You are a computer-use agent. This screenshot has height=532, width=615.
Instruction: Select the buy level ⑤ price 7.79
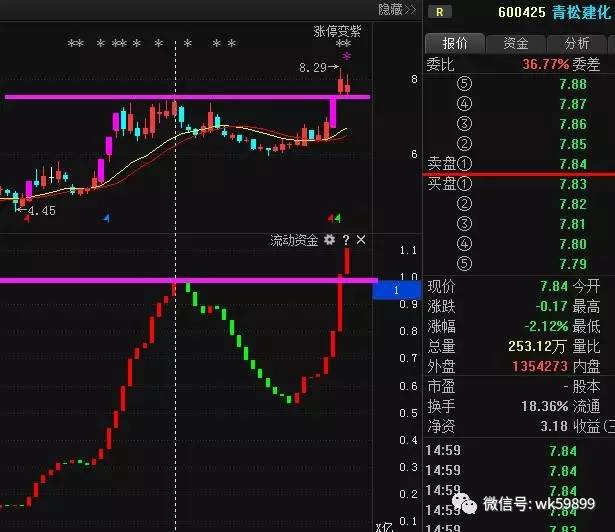[573, 264]
